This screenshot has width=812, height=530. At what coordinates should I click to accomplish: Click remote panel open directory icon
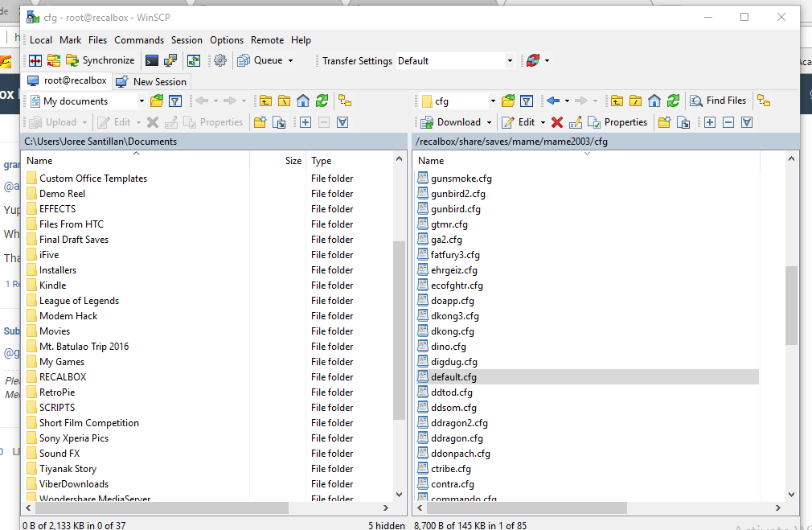coord(508,101)
